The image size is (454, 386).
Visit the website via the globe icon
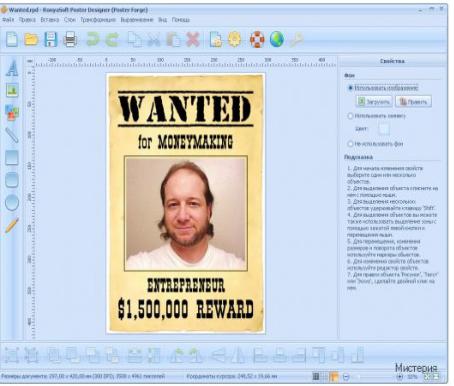coord(277,39)
